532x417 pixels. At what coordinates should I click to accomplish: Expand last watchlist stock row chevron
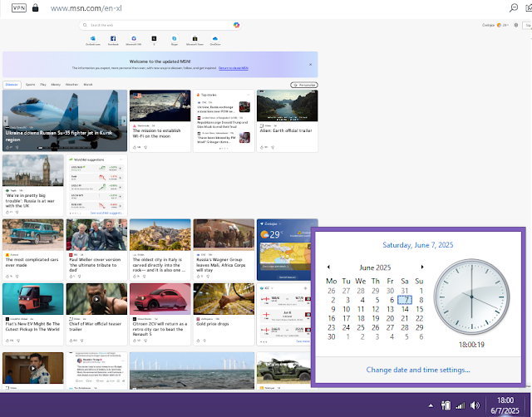point(121,205)
